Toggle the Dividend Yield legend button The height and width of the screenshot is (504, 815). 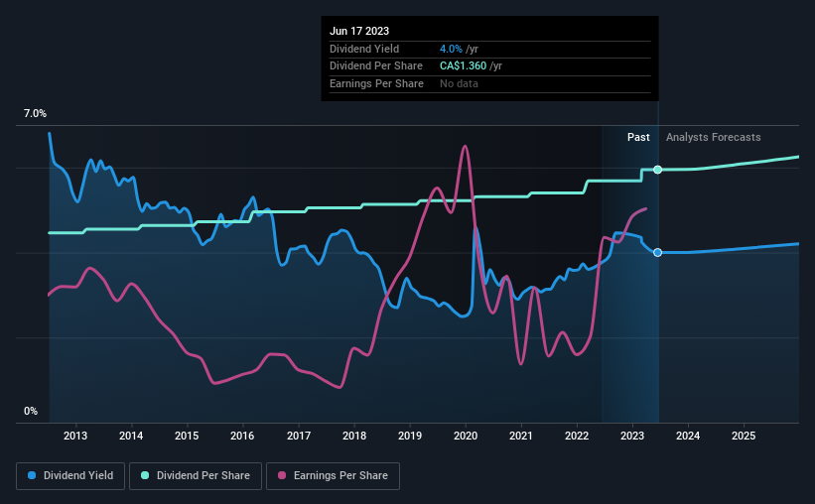(x=70, y=476)
